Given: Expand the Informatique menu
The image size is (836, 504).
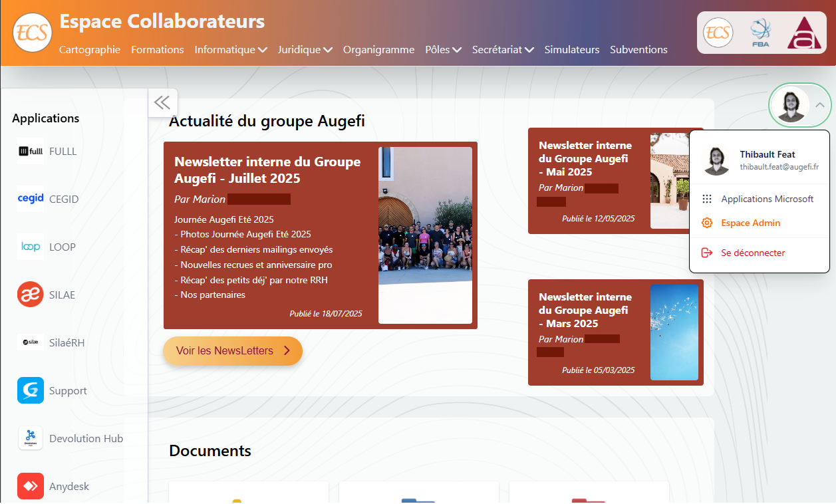Looking at the screenshot, I should click(x=230, y=49).
